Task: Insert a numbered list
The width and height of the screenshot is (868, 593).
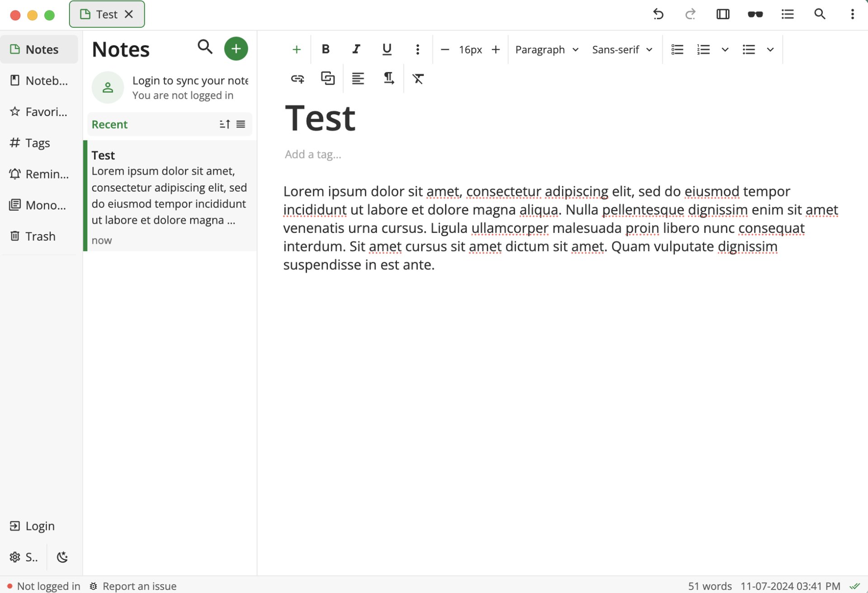Action: click(x=703, y=49)
